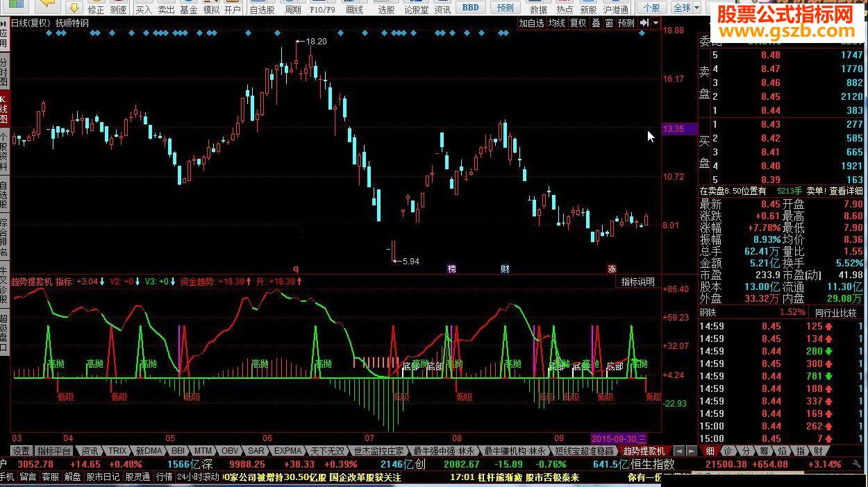The width and height of the screenshot is (868, 487).
Task: Open 卖出 sell toolbar button
Action: (166, 10)
